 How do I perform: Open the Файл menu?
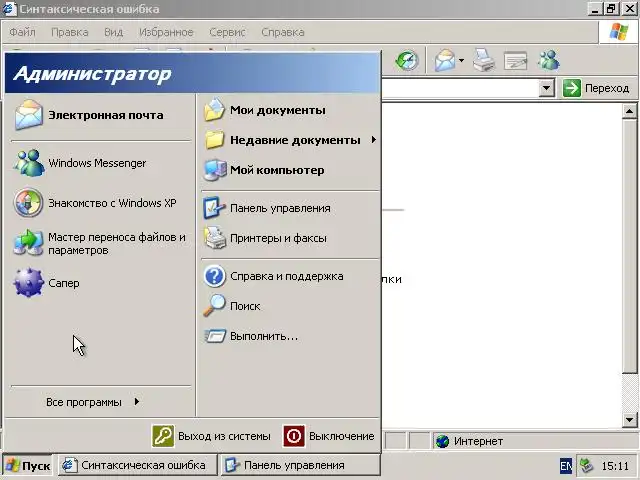pyautogui.click(x=22, y=32)
